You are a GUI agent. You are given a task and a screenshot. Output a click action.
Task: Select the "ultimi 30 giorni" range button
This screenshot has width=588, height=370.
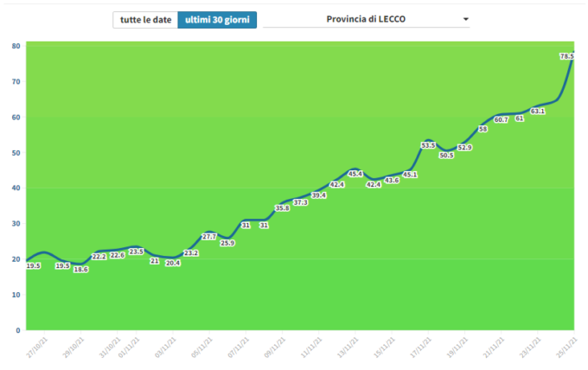coord(217,19)
